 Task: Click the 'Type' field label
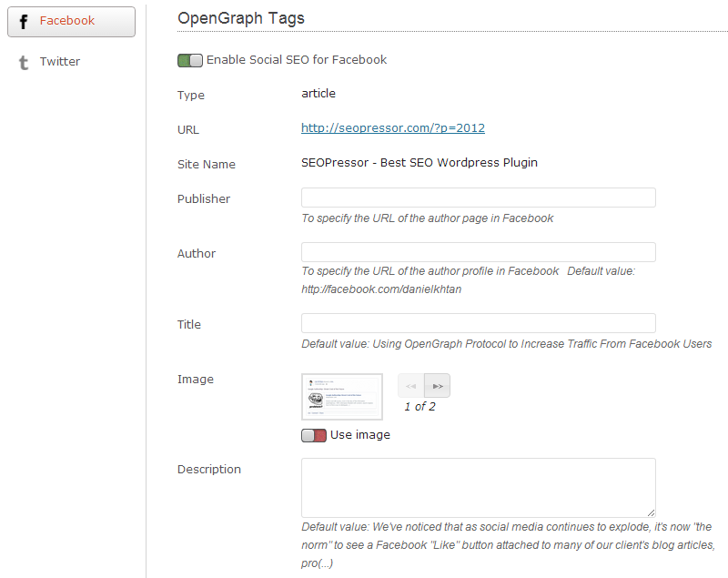[191, 96]
